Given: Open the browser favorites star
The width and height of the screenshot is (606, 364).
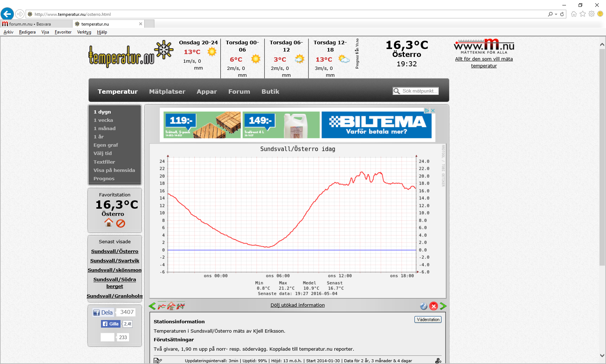Looking at the screenshot, I should click(x=583, y=14).
